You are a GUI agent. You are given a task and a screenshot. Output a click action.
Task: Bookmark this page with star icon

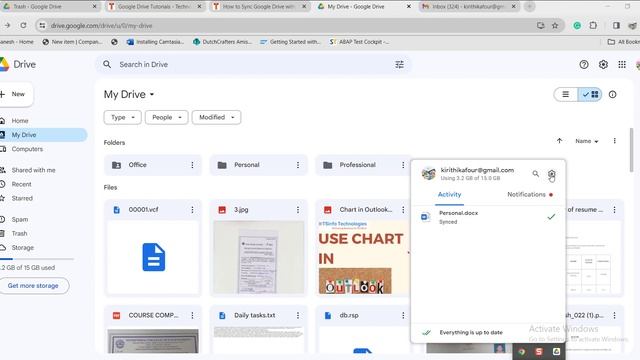(x=555, y=26)
